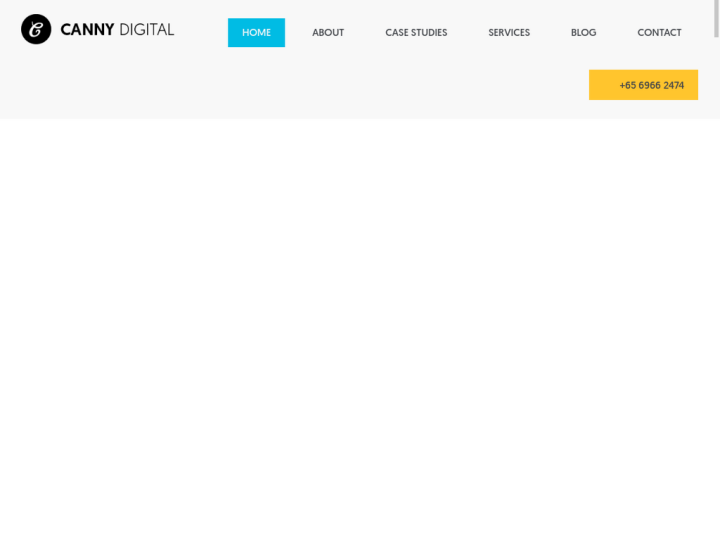Click the CANNY DIGITAL brand name text
720x540 pixels.
click(x=117, y=30)
